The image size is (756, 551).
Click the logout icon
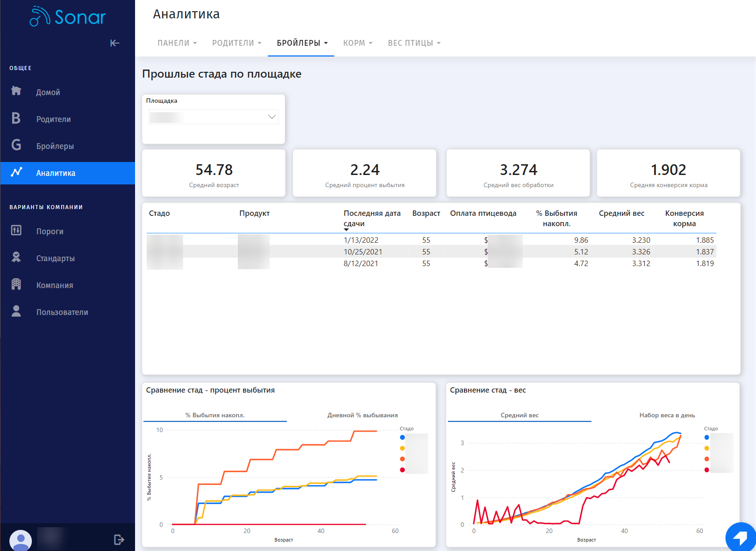(x=119, y=539)
